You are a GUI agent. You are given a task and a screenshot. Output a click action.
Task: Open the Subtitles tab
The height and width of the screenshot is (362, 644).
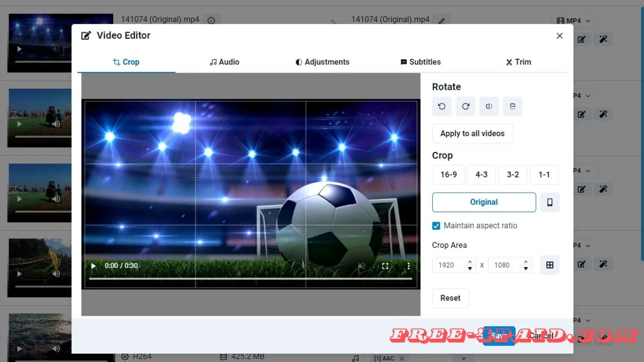click(421, 62)
